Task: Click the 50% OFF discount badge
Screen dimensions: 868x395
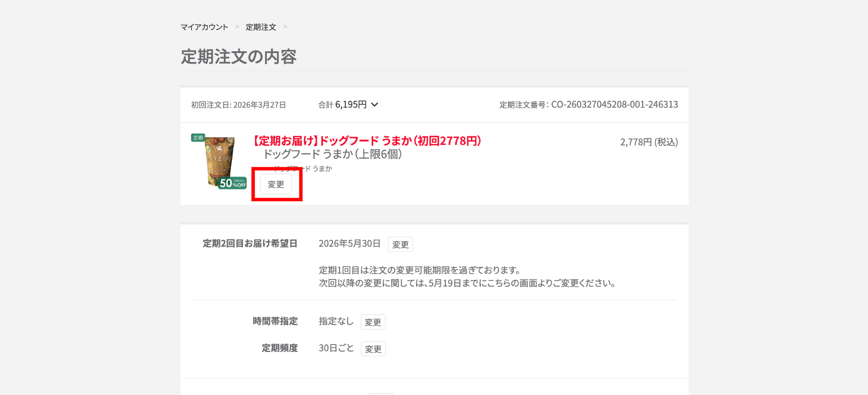Action: 233,183
